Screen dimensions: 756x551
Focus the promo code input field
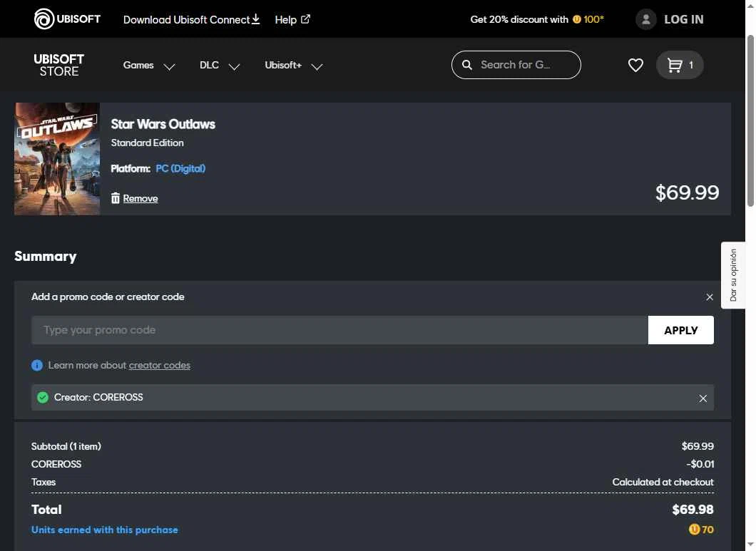[339, 330]
